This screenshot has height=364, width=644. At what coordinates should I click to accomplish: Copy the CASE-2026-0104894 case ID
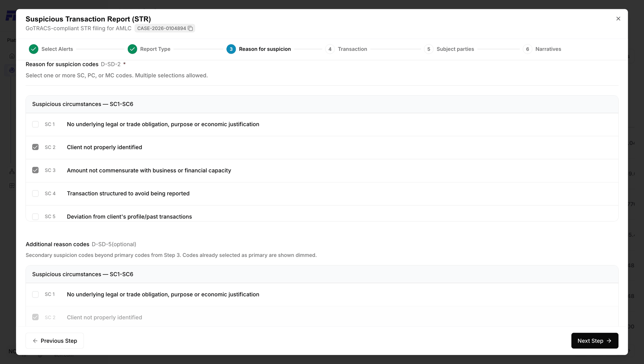[x=190, y=29]
